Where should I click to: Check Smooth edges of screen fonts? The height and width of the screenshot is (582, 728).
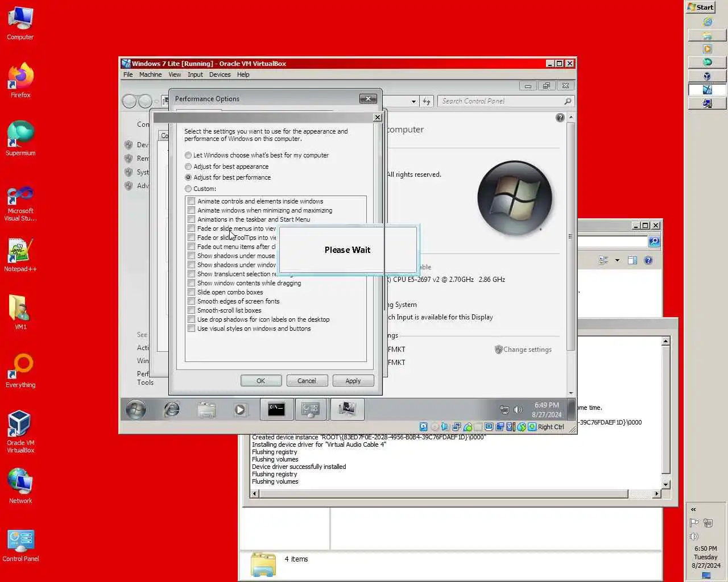(x=192, y=301)
